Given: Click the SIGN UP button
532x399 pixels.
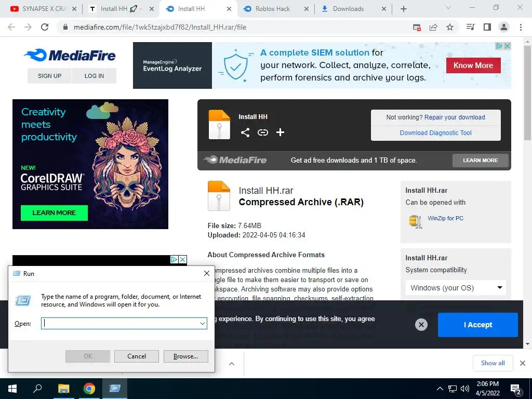Looking at the screenshot, I should [49, 76].
